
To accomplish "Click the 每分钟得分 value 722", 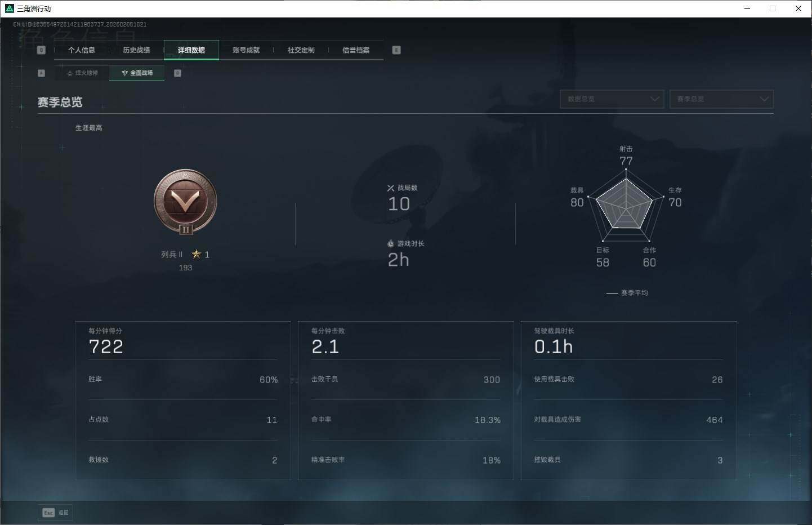I will click(106, 347).
